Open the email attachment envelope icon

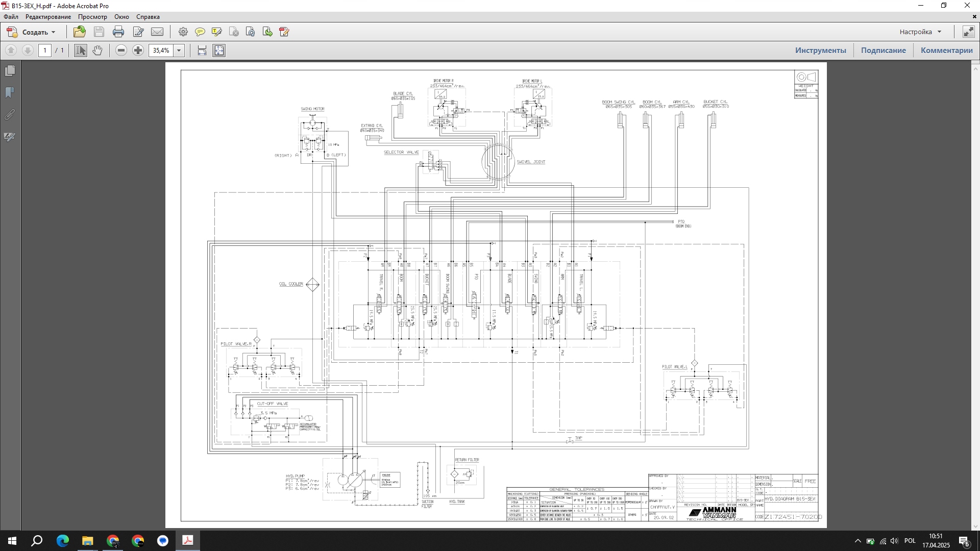coord(157,32)
